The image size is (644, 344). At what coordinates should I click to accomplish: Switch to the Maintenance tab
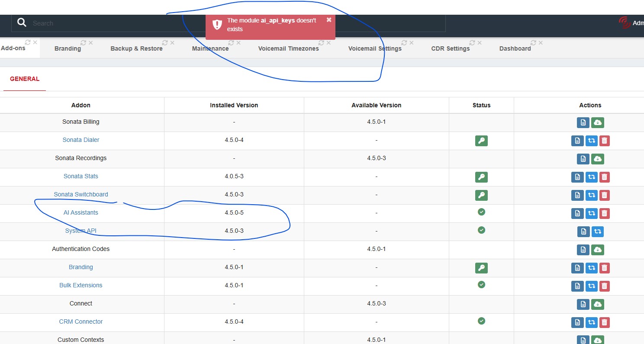[x=210, y=48]
